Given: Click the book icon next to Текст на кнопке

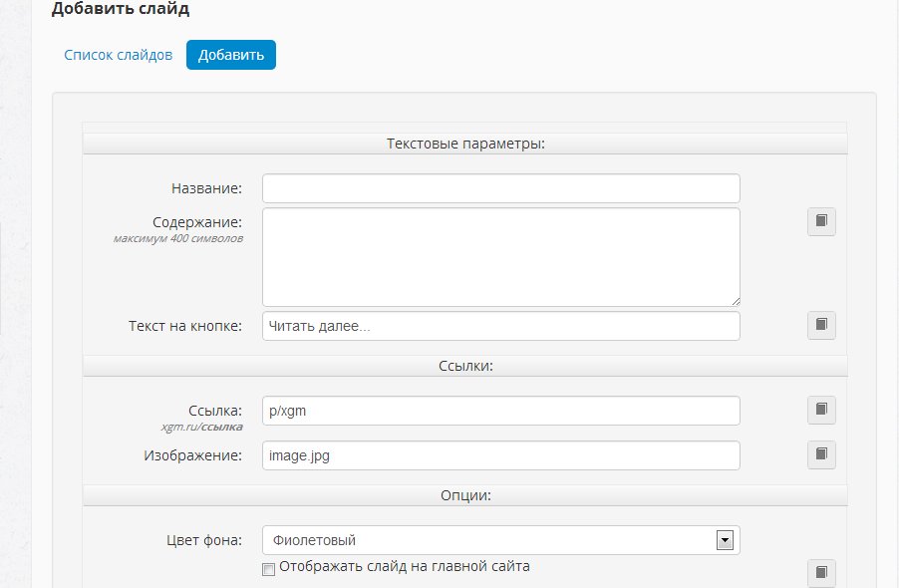Looking at the screenshot, I should [821, 325].
